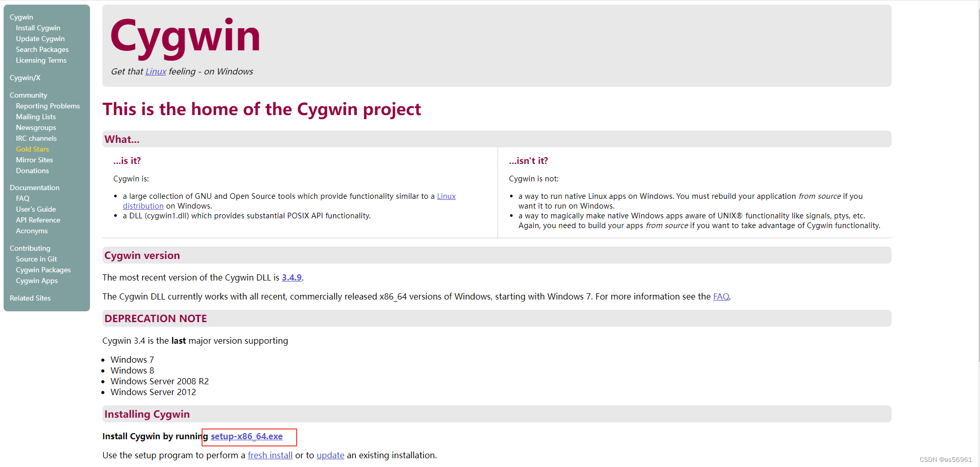View the Licensing Terms page

41,60
